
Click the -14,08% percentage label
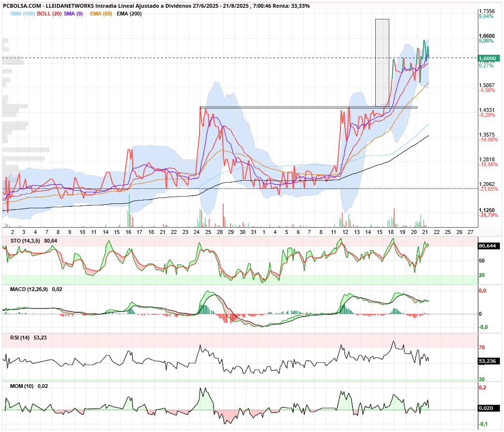point(488,140)
